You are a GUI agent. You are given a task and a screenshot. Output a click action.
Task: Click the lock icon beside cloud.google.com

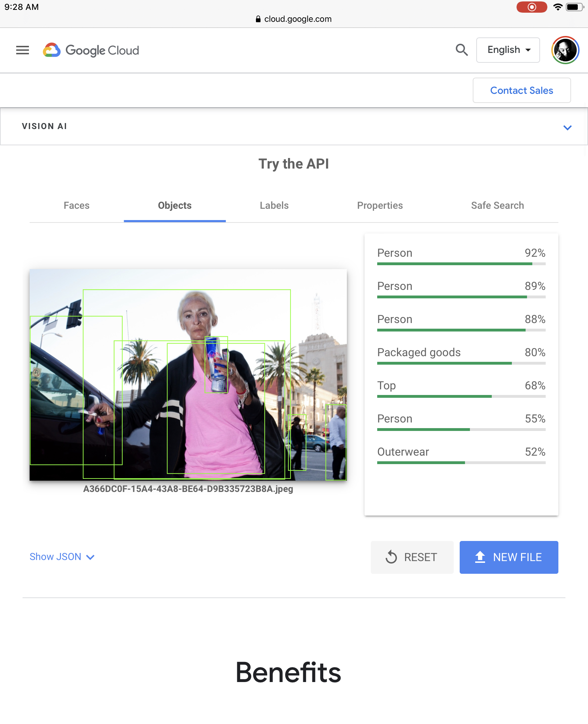[258, 19]
